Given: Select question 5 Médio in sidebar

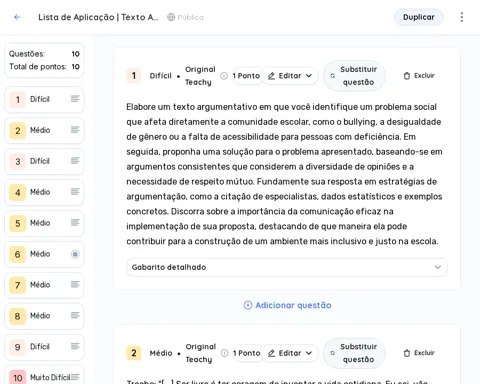Looking at the screenshot, I should coord(44,223).
